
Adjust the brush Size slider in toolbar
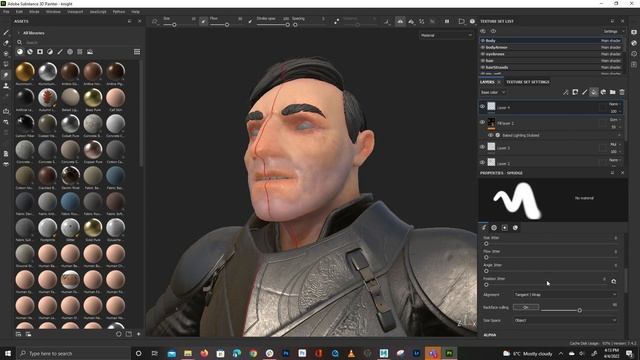pyautogui.click(x=174, y=25)
